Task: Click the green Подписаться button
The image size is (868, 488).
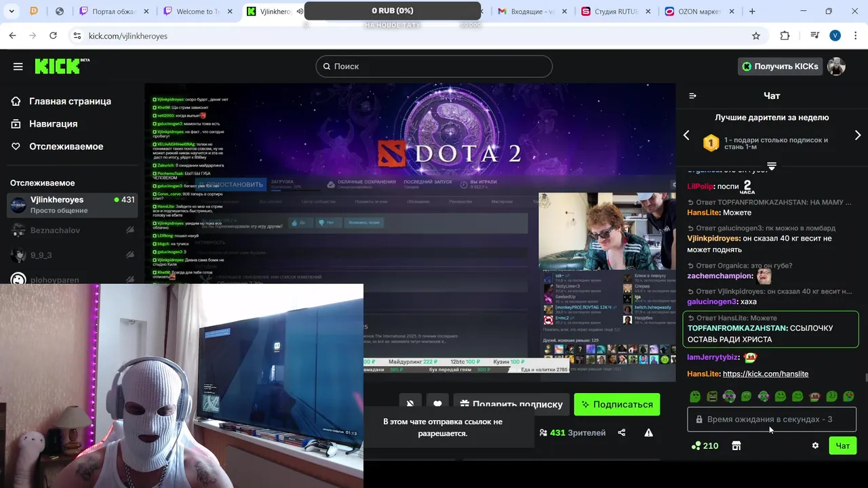Action: click(x=616, y=404)
